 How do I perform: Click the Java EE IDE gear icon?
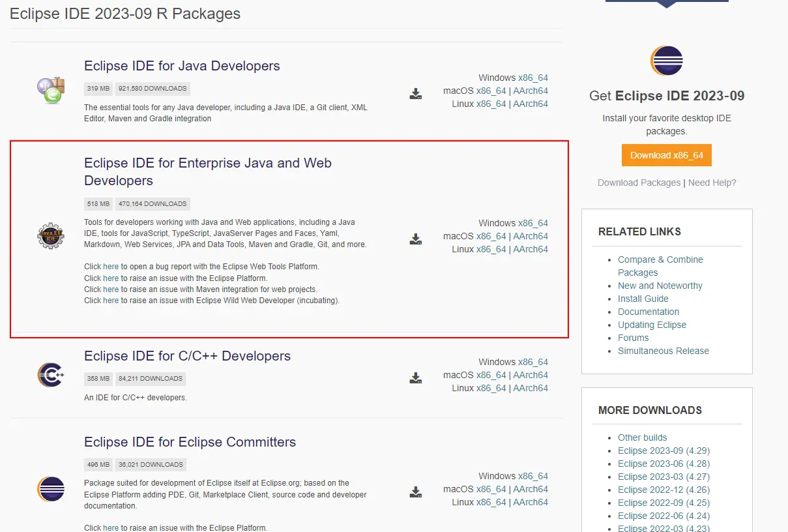click(50, 235)
